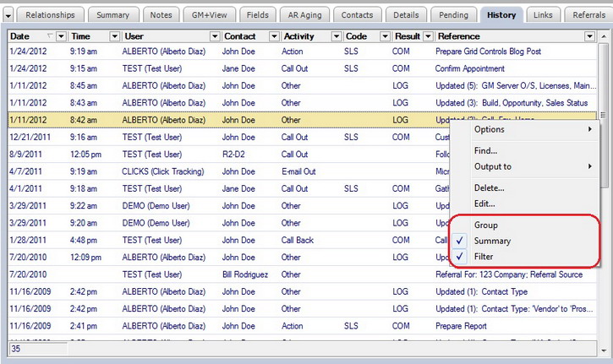Open the Time column filter dropdown
Screen dimensions: 613x364
pyautogui.click(x=114, y=36)
